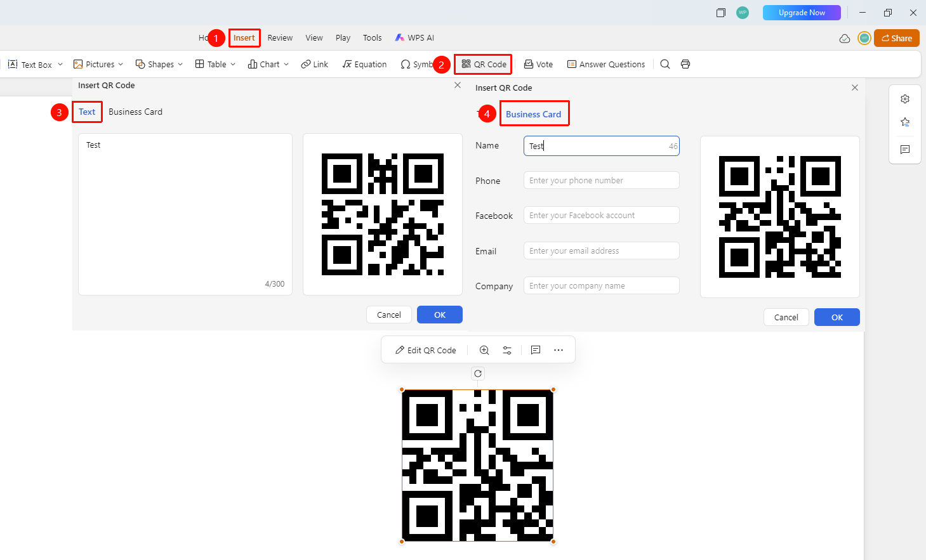Expand the Chart dropdown arrow
This screenshot has width=926, height=560.
286,64
